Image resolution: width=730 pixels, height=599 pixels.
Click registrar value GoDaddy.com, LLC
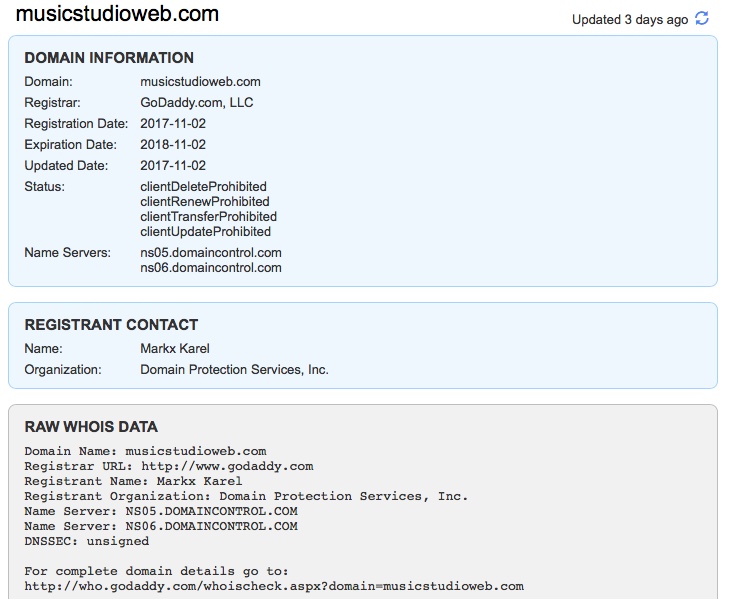click(196, 102)
